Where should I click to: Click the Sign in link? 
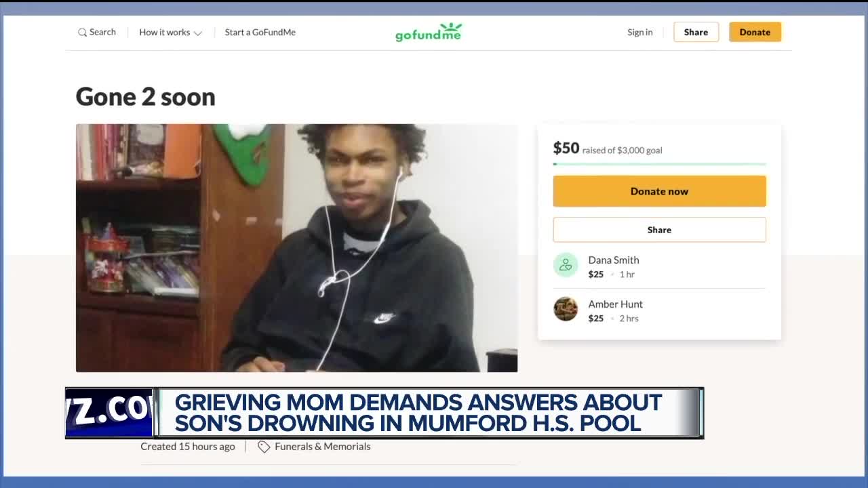(640, 33)
